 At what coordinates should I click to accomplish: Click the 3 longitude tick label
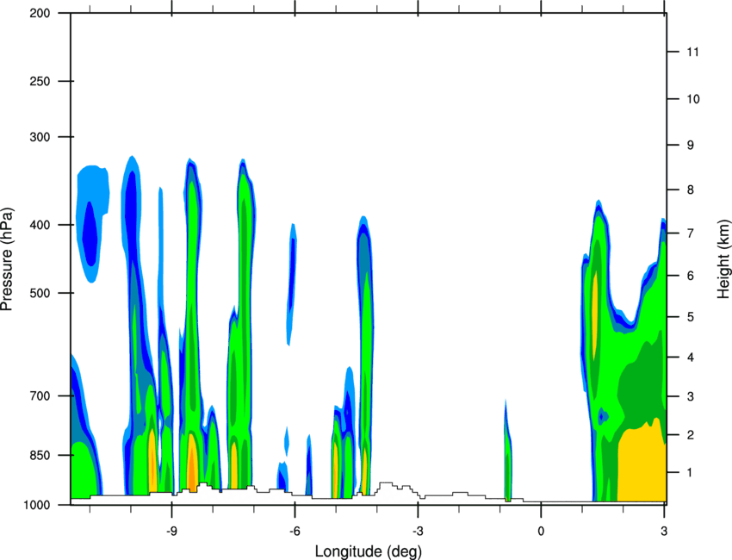point(664,531)
